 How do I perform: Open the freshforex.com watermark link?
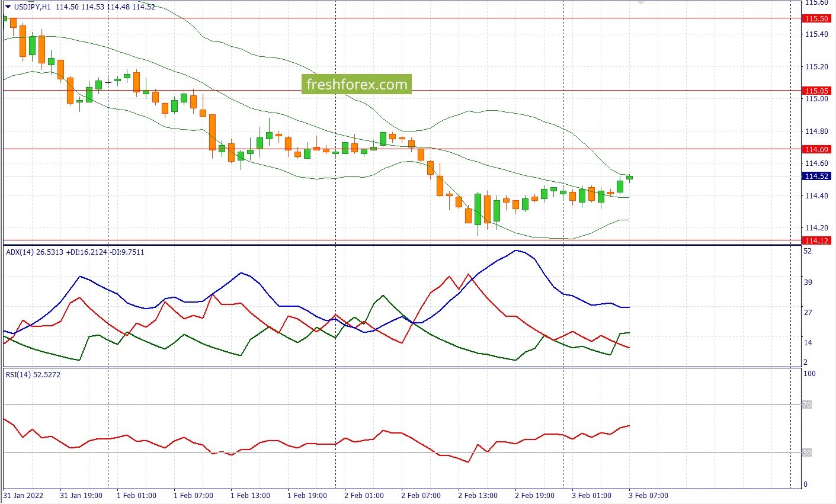tap(357, 85)
